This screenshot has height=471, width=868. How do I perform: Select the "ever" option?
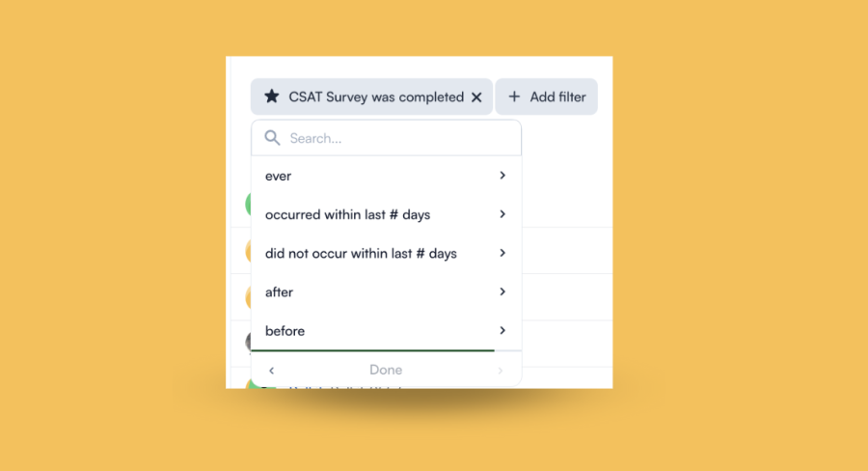[x=387, y=176]
